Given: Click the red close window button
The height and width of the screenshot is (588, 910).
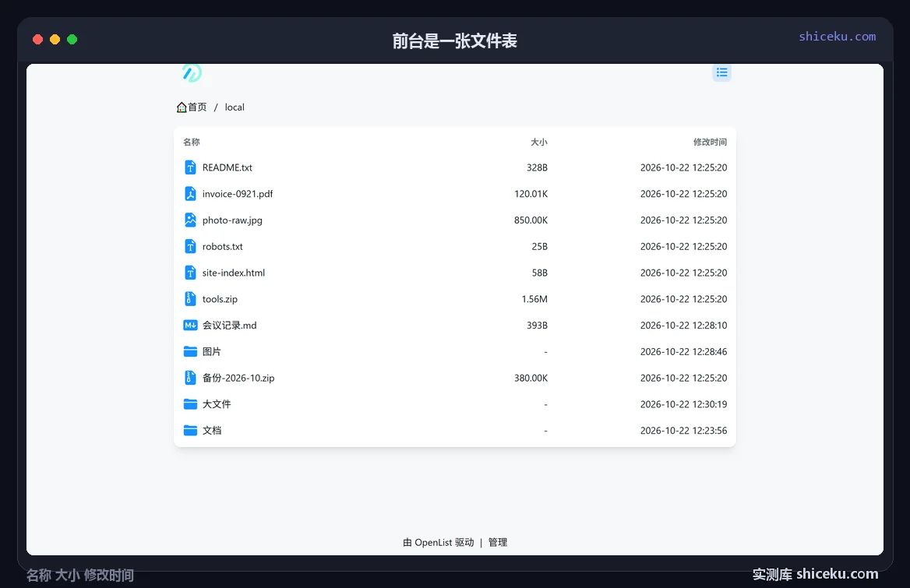Looking at the screenshot, I should click(37, 40).
